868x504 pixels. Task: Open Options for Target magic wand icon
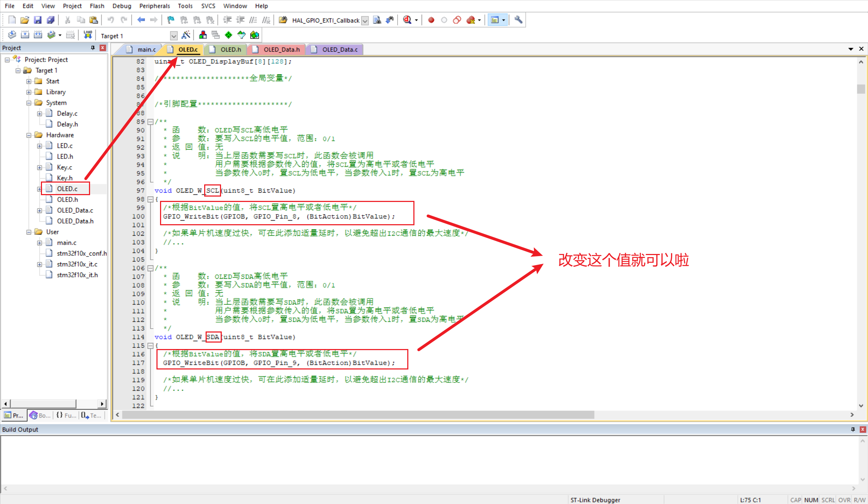click(x=186, y=35)
